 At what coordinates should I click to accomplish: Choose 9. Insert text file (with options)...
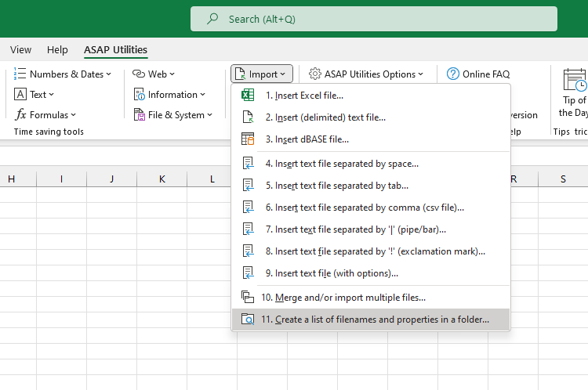pyautogui.click(x=371, y=273)
